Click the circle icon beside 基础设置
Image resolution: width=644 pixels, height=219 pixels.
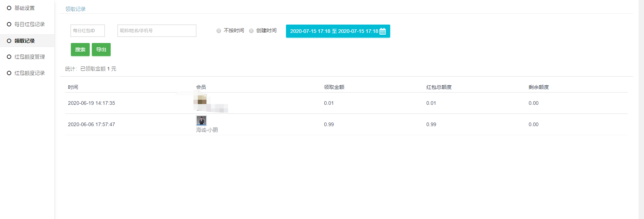coord(9,8)
